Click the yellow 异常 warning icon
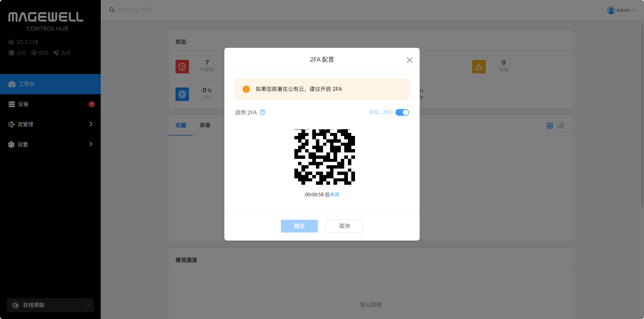 point(479,67)
